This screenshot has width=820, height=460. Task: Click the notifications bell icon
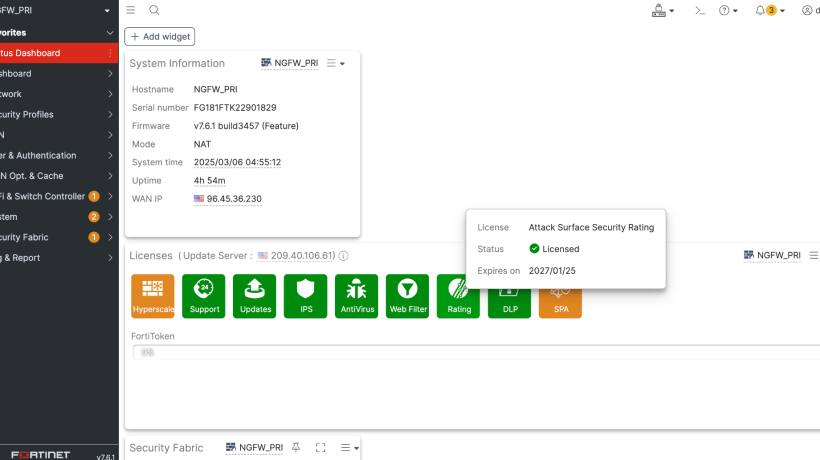coord(760,10)
